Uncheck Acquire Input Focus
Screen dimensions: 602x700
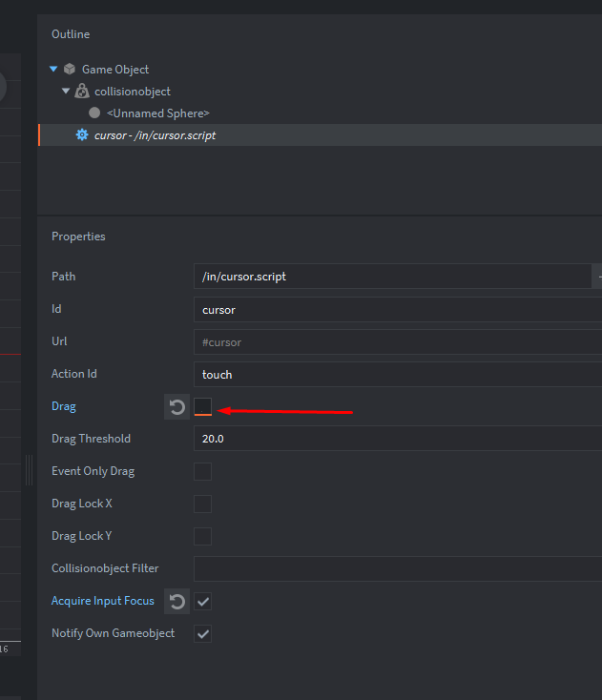click(x=202, y=602)
